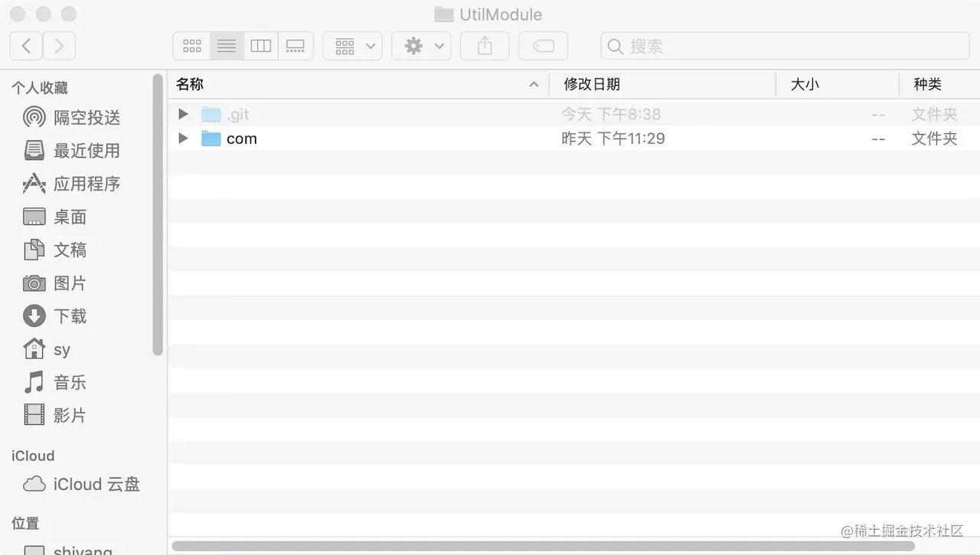
Task: Click the sidebar vertical scrollbar
Action: click(158, 214)
